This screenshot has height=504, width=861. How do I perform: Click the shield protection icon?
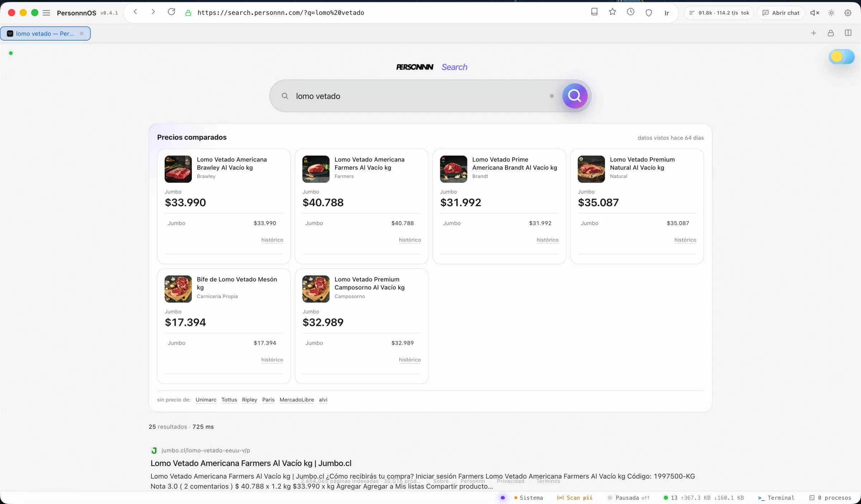(x=649, y=13)
